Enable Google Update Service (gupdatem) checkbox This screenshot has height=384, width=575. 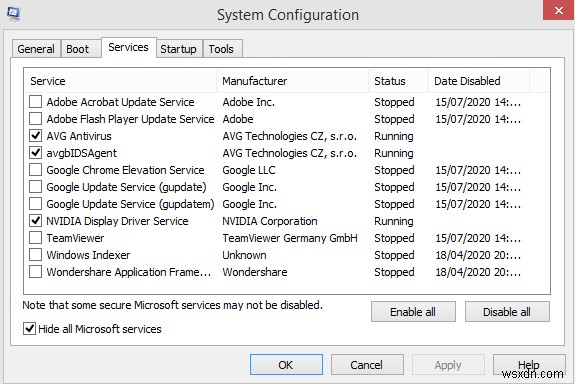click(x=36, y=204)
